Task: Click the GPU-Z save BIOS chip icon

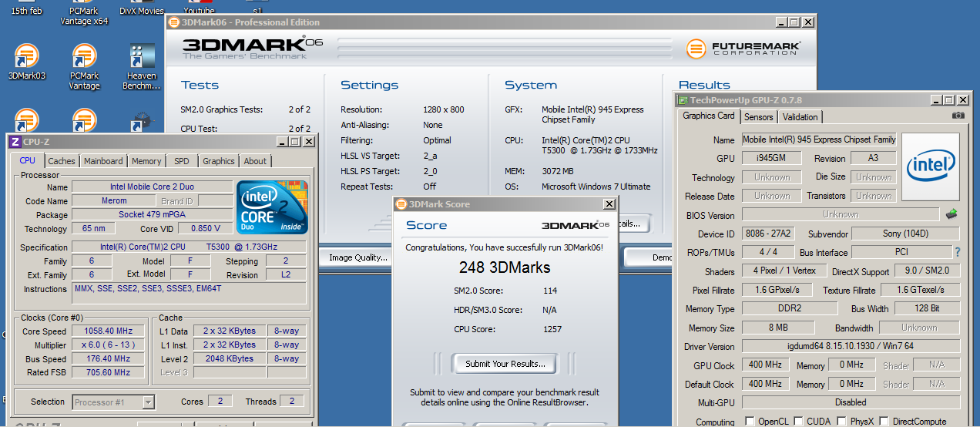Action: coord(952,214)
